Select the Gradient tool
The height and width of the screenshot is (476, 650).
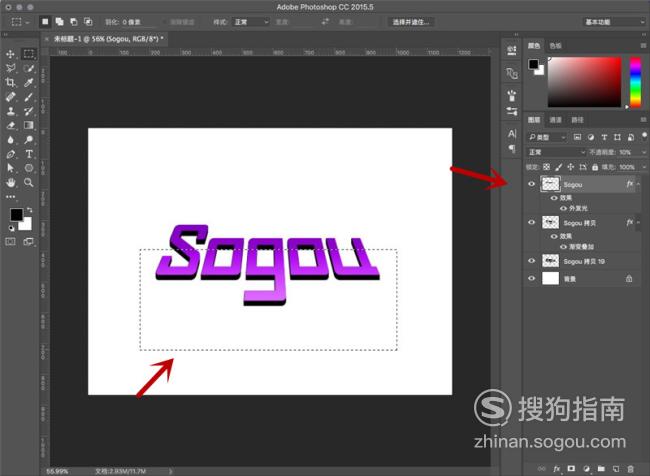pos(29,125)
